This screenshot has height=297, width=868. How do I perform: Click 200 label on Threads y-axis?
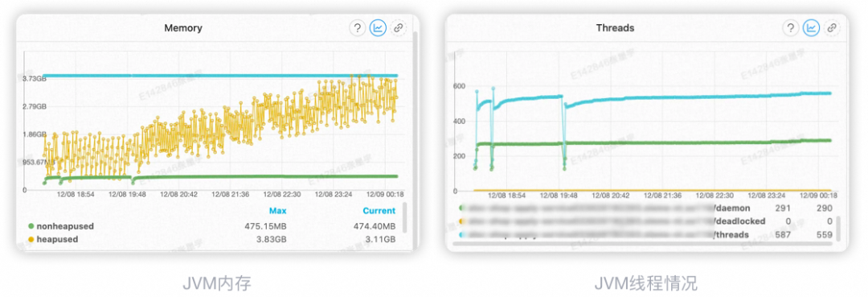[460, 155]
